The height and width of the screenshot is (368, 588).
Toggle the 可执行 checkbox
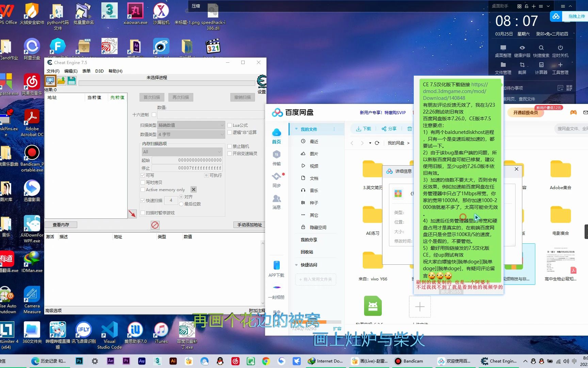click(206, 175)
